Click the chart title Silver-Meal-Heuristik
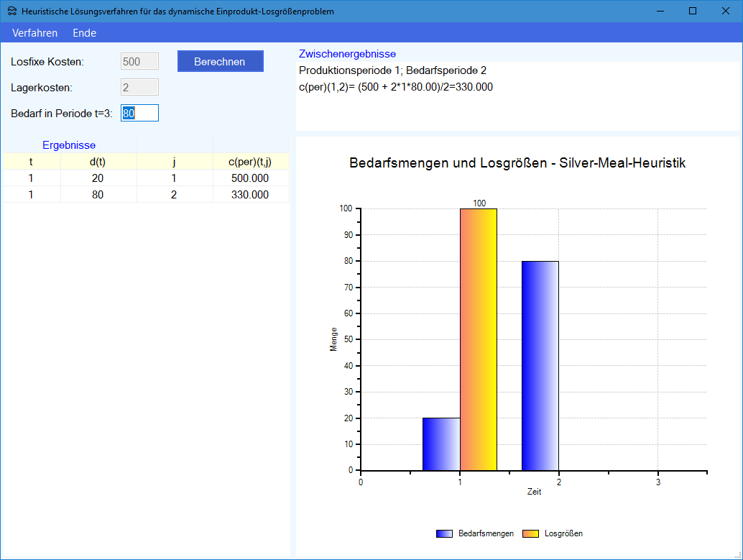 pyautogui.click(x=517, y=163)
